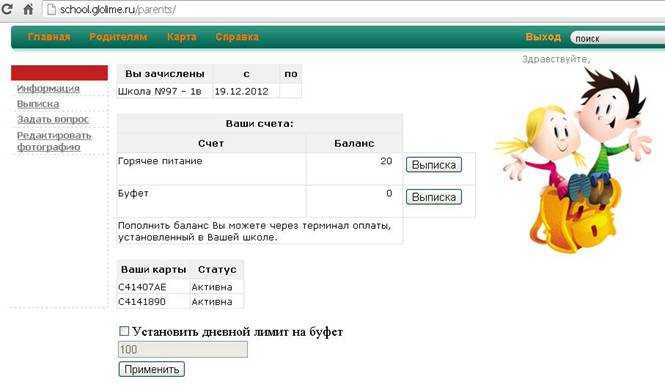
Task: Open the Задать вопрос sidebar link
Action: pos(53,120)
